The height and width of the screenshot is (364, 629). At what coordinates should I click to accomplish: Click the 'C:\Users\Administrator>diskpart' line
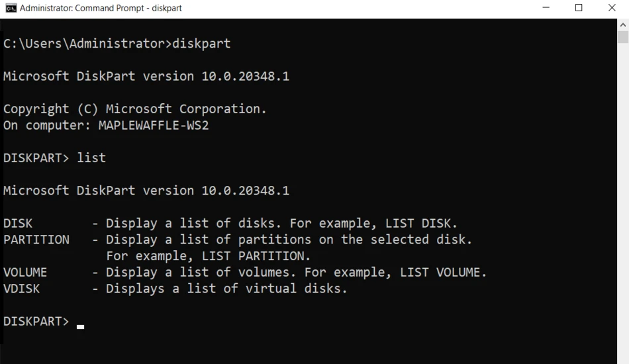click(x=117, y=43)
